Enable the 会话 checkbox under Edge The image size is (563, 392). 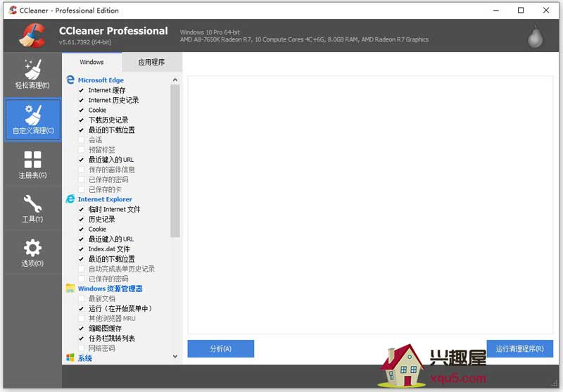point(82,140)
